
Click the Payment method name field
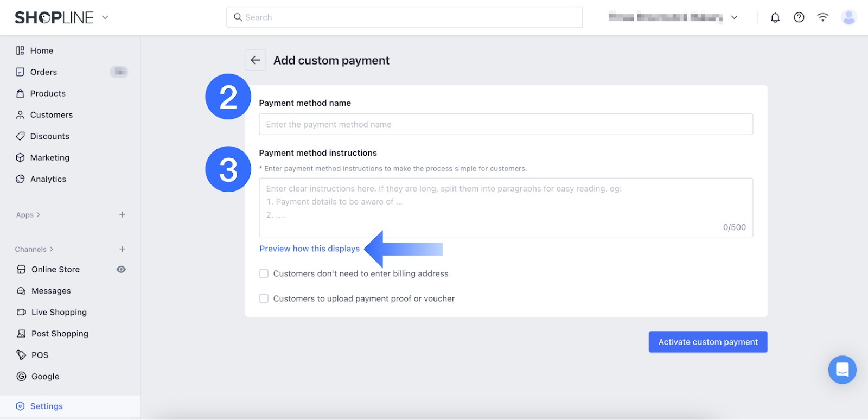[x=506, y=124]
